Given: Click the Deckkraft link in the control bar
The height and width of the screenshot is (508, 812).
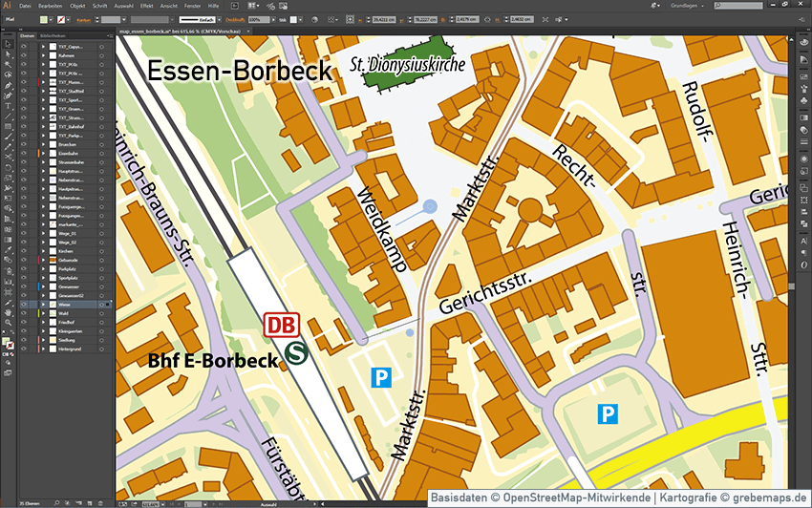Looking at the screenshot, I should click(233, 19).
